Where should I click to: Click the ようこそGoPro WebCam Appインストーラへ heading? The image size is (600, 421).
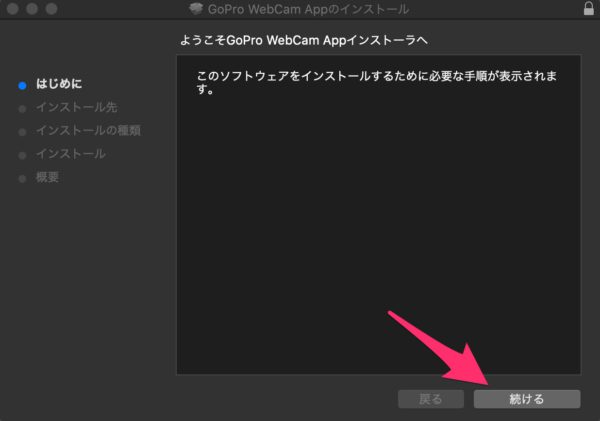[303, 40]
